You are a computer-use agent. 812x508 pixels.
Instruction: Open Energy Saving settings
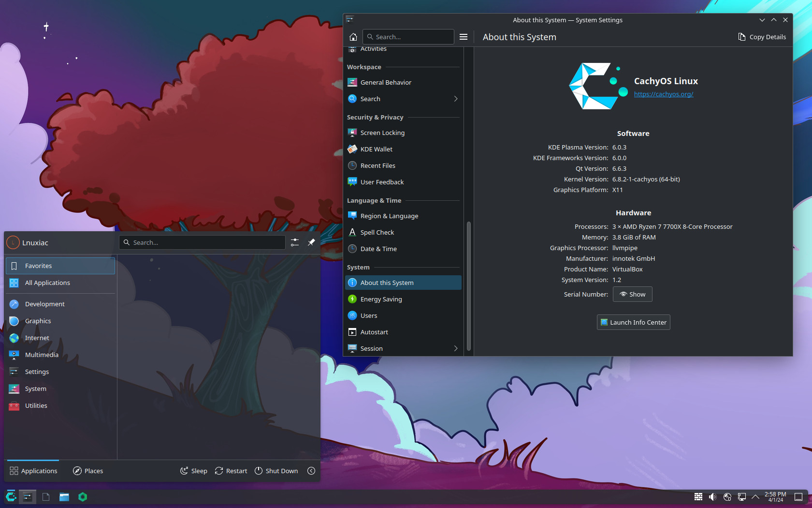click(403, 299)
